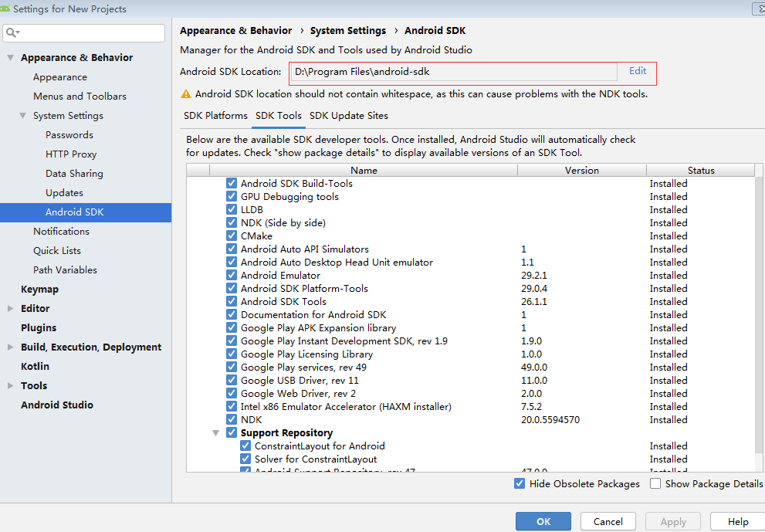Viewport: 765px width, 532px height.
Task: Collapse Support Repository group arrow
Action: click(x=215, y=433)
